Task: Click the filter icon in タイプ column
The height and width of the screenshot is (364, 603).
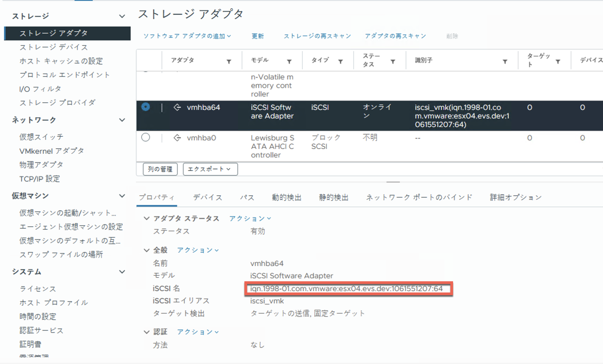Action: (x=340, y=62)
